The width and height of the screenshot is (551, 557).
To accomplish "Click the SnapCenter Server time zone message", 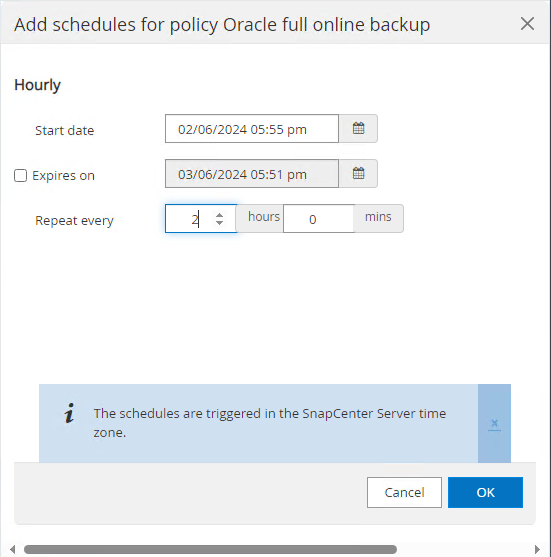I will 270,423.
